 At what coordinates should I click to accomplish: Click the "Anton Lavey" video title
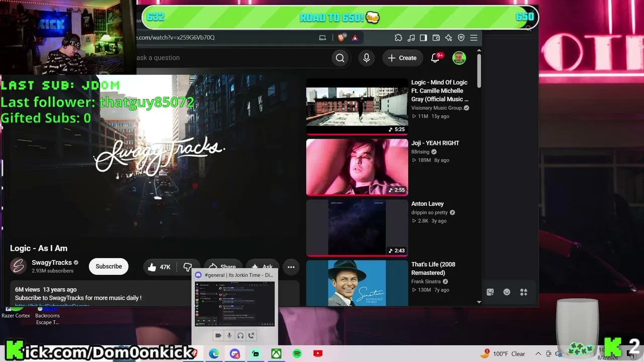pyautogui.click(x=428, y=204)
